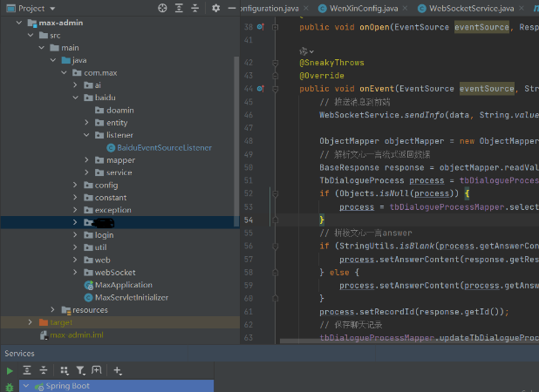Close the WebSocketService.java tab

click(x=522, y=8)
